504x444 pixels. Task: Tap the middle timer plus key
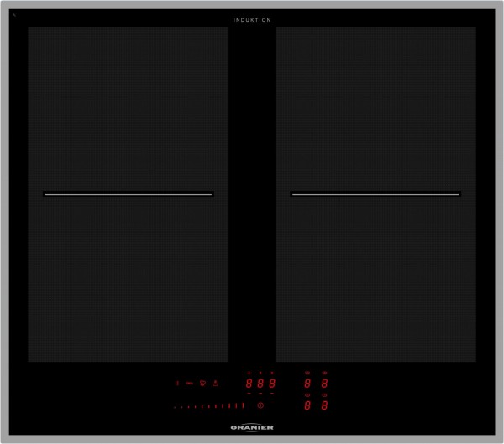(x=260, y=373)
